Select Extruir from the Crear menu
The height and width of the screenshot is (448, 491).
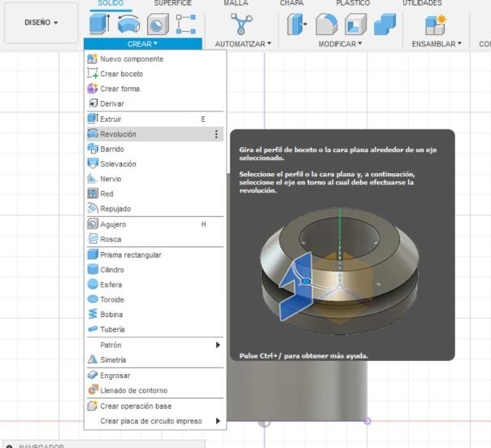(x=111, y=120)
